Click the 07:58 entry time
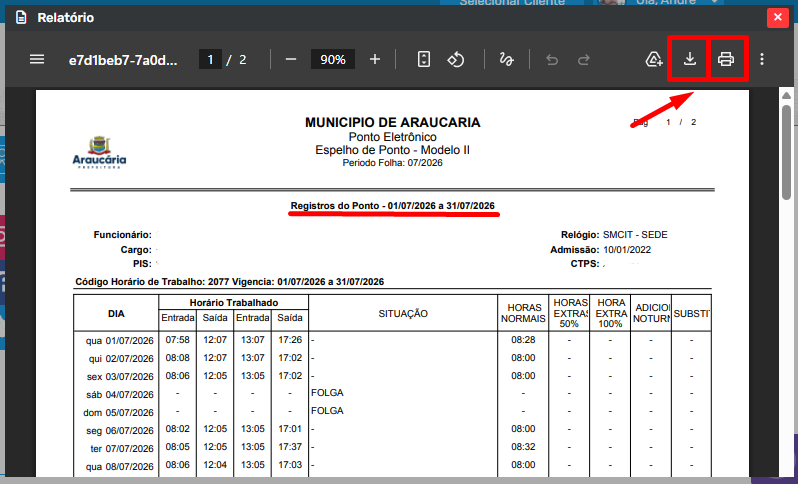The height and width of the screenshot is (484, 798). click(178, 339)
